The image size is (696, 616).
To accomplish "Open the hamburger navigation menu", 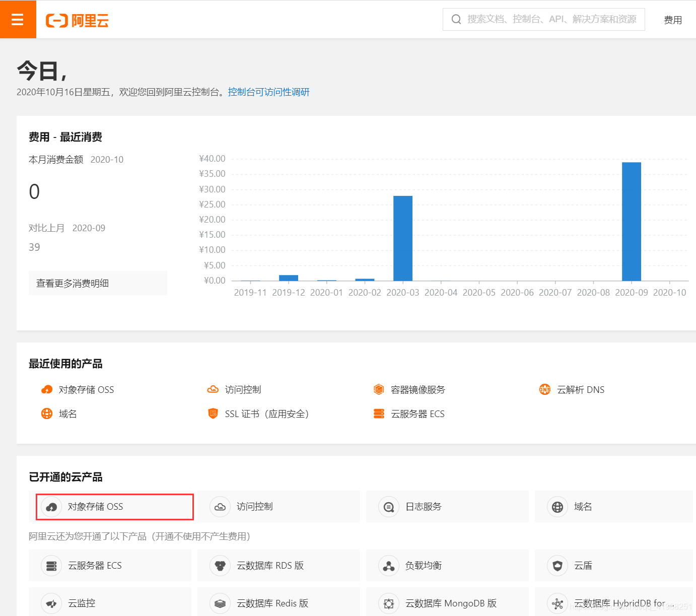I will coord(18,19).
